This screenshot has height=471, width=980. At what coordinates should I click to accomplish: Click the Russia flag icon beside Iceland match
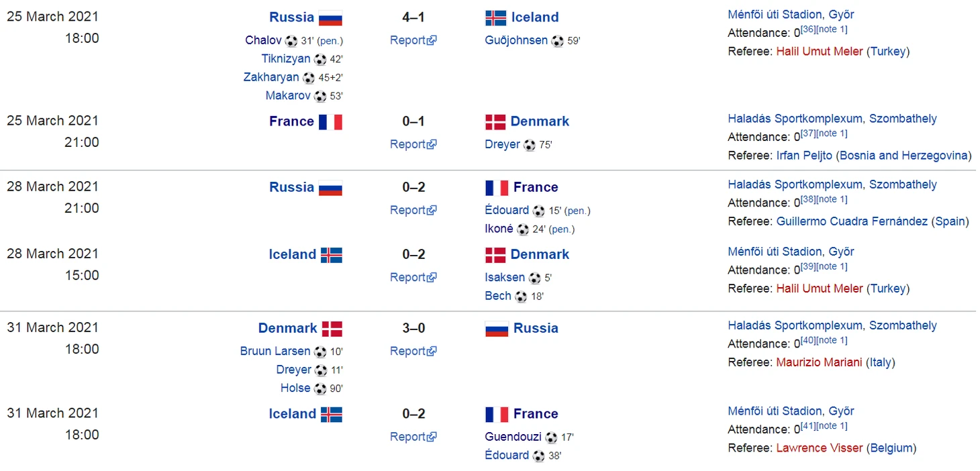[x=330, y=18]
